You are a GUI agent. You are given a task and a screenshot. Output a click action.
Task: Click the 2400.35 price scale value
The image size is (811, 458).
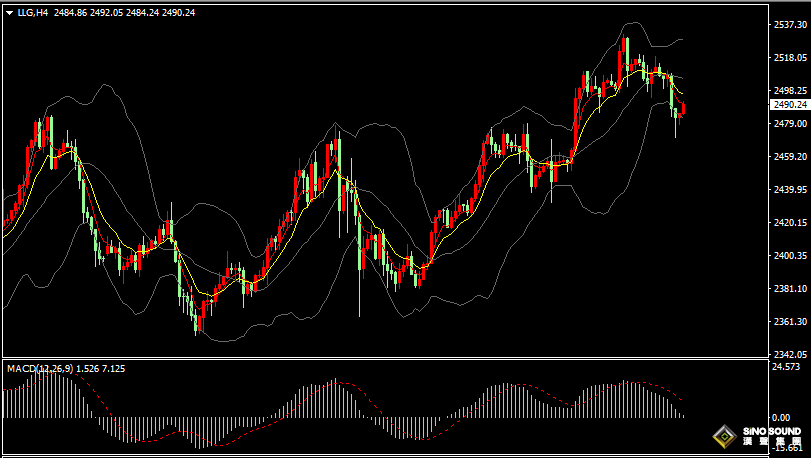[789, 256]
